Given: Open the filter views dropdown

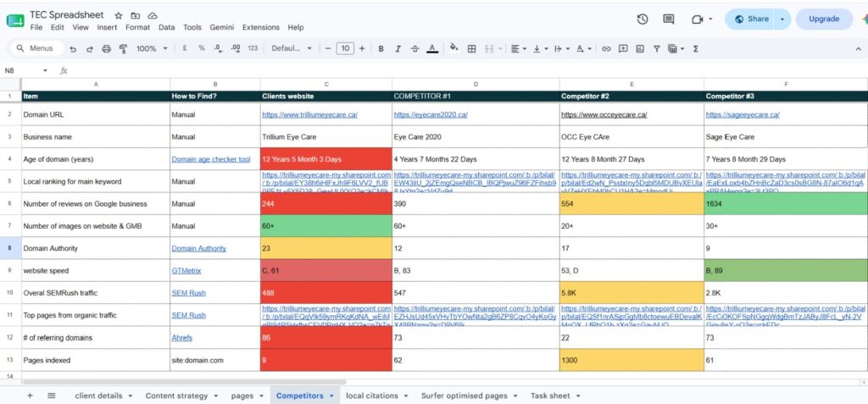Looking at the screenshot, I should (x=676, y=49).
